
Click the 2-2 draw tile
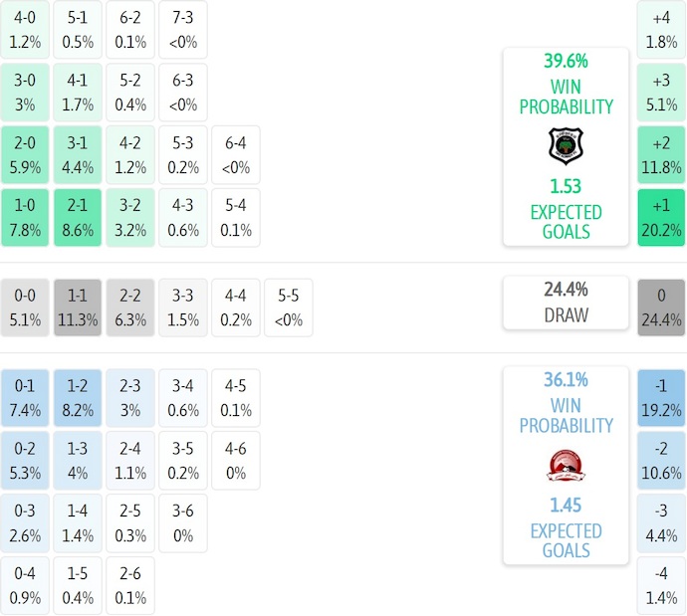(129, 308)
